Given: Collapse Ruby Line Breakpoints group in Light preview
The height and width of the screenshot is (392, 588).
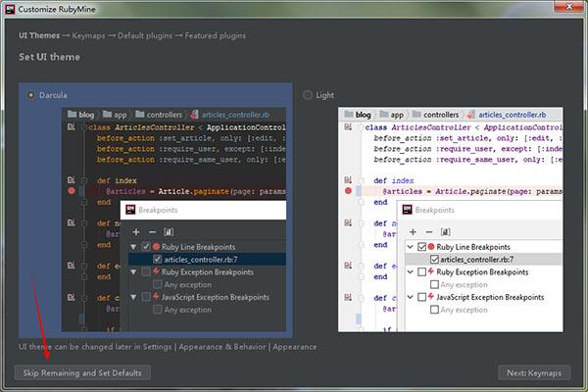Looking at the screenshot, I should tap(411, 247).
